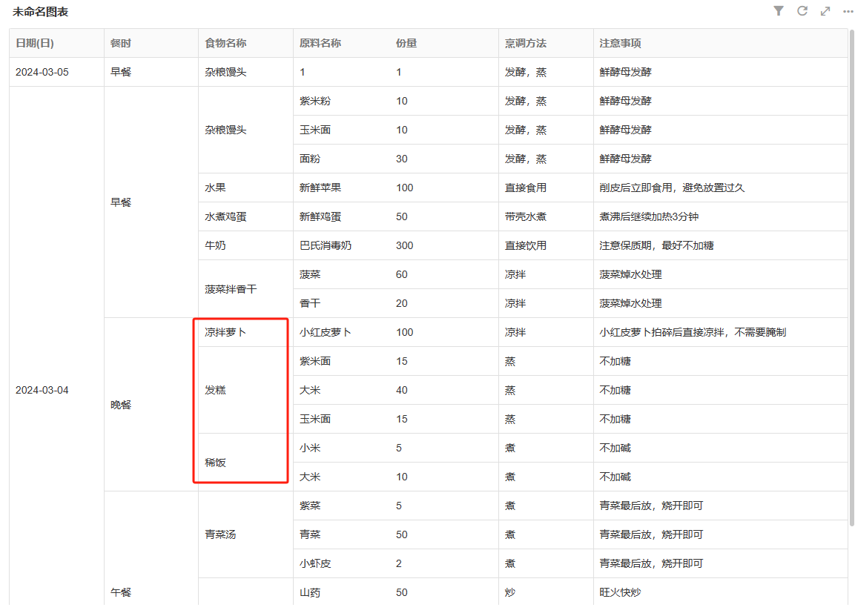855x616 pixels.
Task: Click the 菠菜拌香干 food cell
Action: 231,289
